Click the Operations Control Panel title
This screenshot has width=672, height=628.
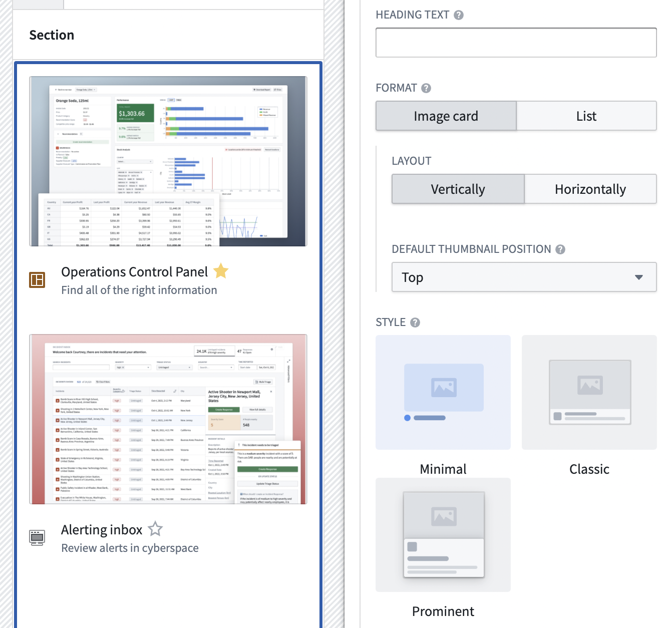[134, 272]
